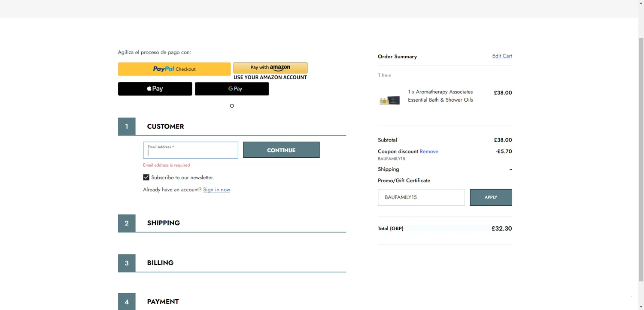Click the USE YOUR AMAZON ACCOUNT text

pos(270,78)
